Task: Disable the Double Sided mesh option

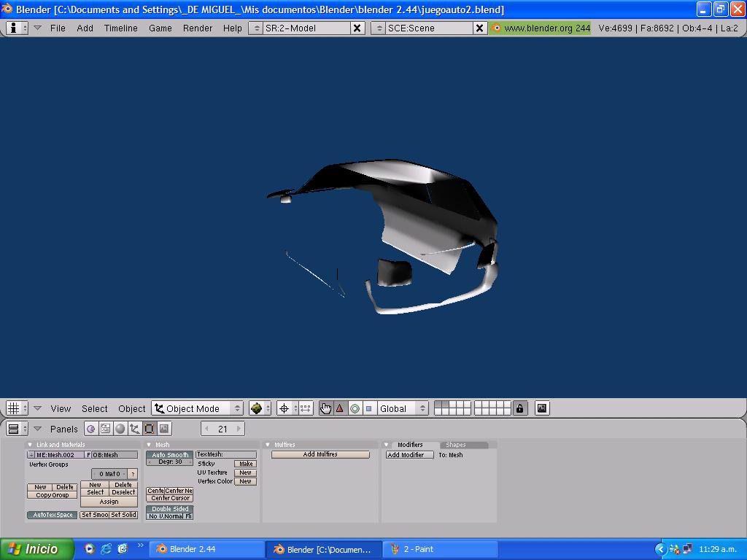Action: pos(169,508)
